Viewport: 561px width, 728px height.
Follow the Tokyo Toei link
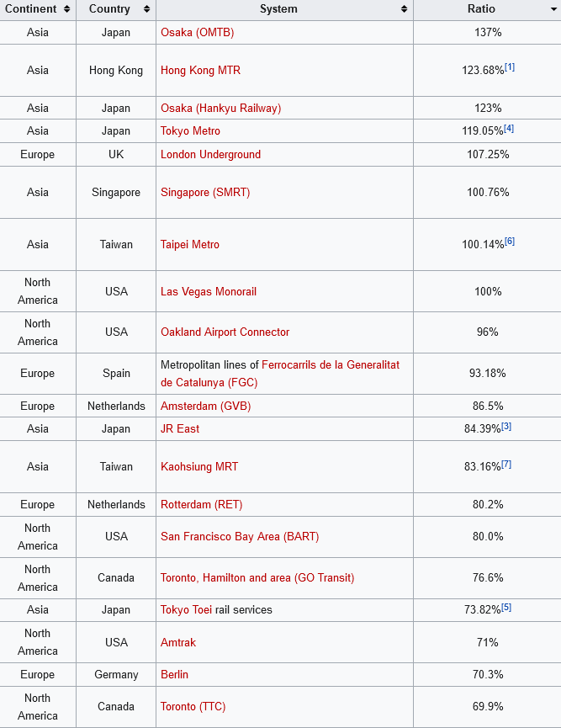click(186, 609)
